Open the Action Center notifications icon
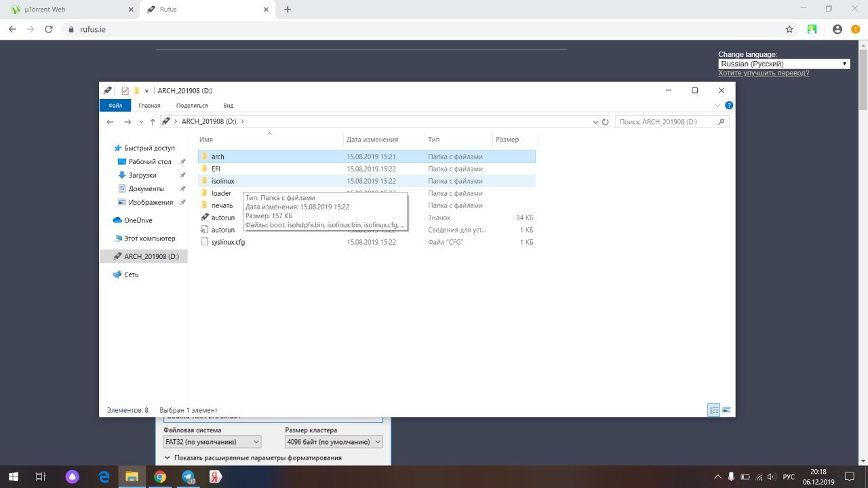Screen dimensions: 868x488 [850, 476]
